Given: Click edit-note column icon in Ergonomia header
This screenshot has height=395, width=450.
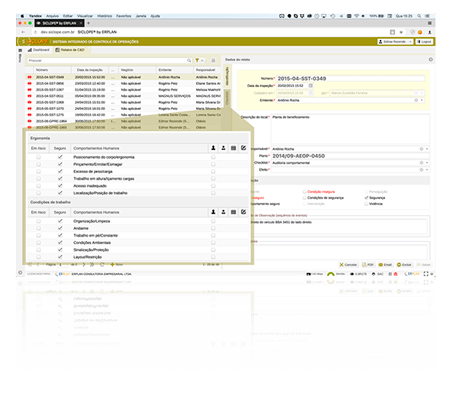Looking at the screenshot, I should pos(243,148).
